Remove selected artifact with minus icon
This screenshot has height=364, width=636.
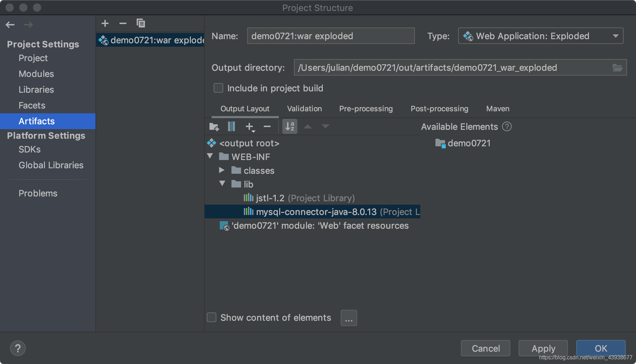[123, 23]
